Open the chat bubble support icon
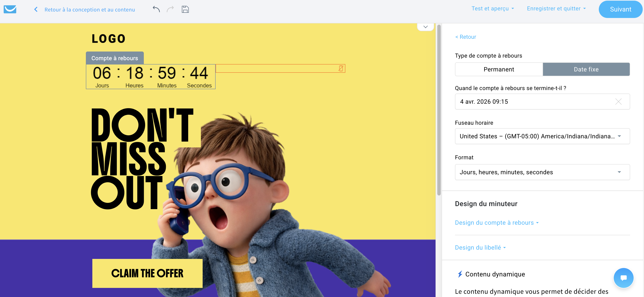Screen dimensions: 644x297 pos(623,278)
